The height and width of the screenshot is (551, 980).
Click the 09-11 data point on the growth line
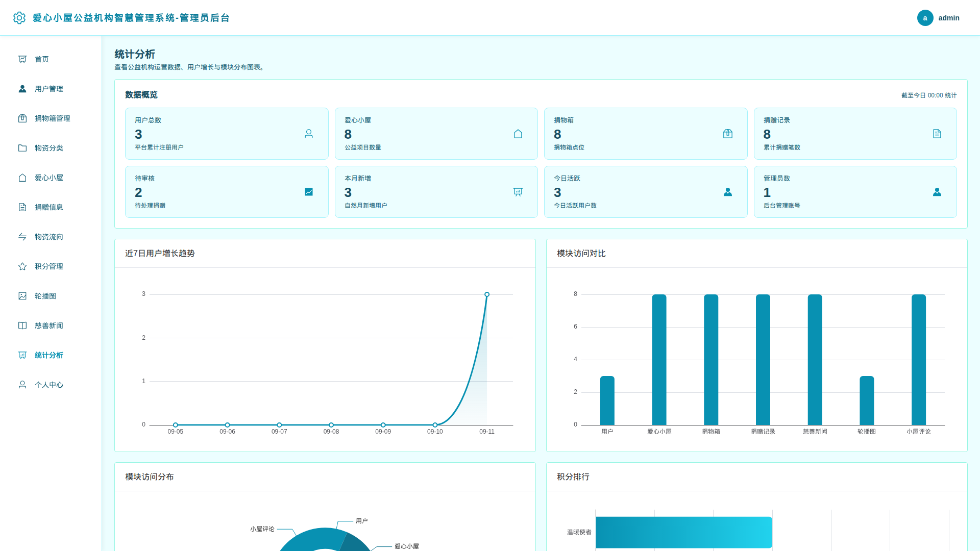(x=487, y=294)
